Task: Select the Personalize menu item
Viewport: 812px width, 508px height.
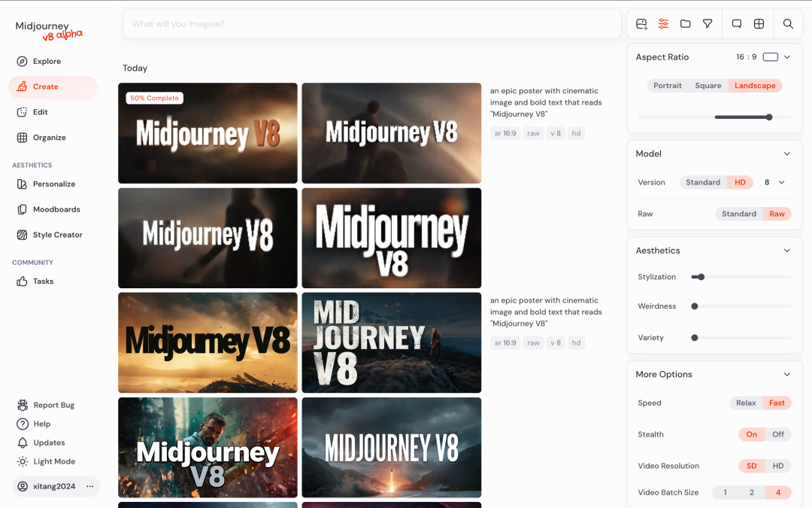Action: point(54,184)
